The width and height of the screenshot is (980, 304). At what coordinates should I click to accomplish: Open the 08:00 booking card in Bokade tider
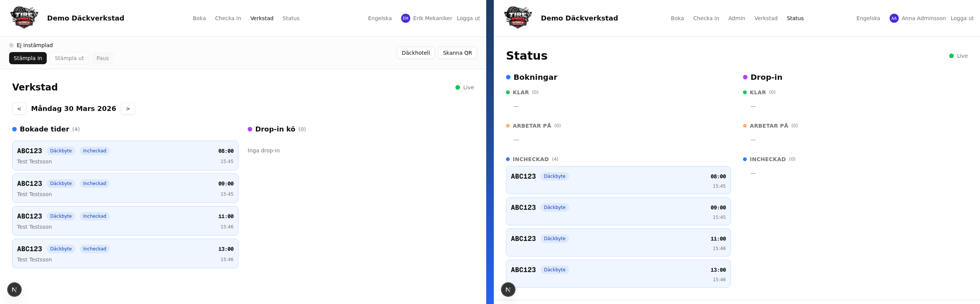pos(125,156)
